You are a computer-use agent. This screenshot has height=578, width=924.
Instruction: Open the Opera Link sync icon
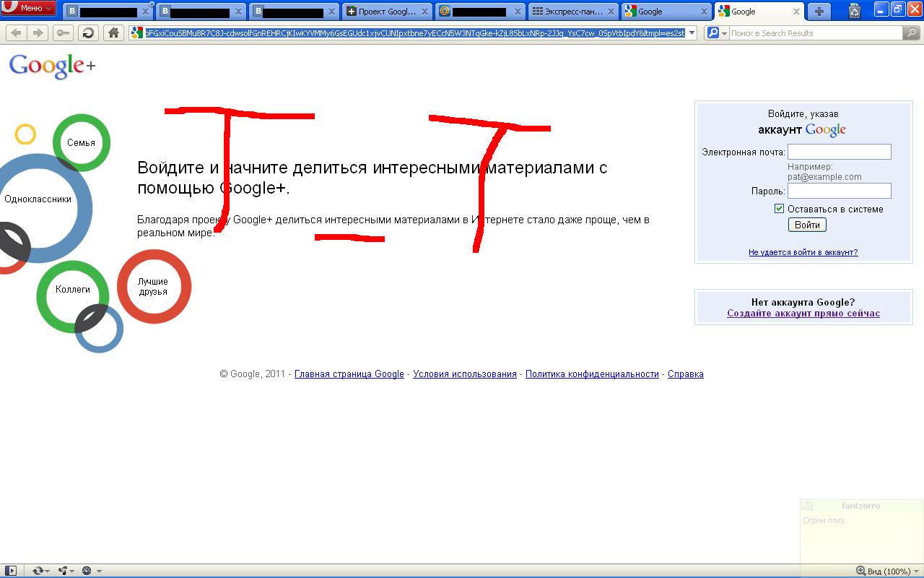38,571
